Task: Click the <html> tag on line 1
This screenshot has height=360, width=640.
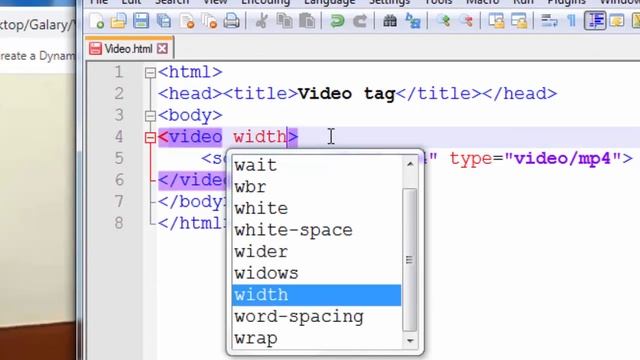Action: click(190, 72)
